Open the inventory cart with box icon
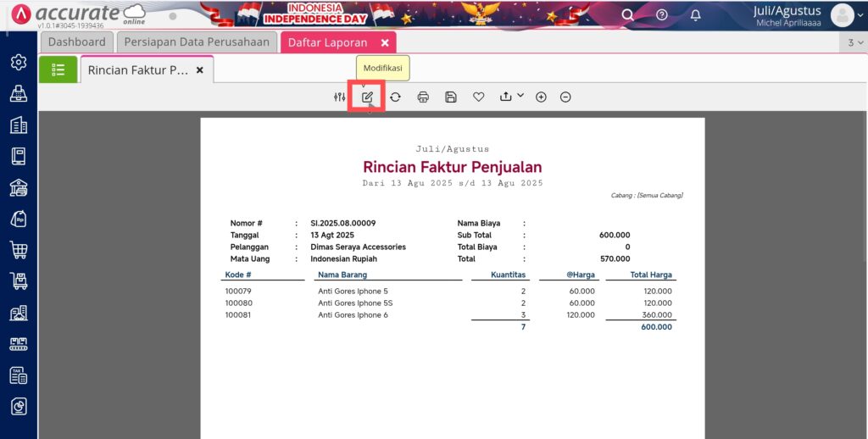Viewport: 868px width, 439px height. coord(19,281)
